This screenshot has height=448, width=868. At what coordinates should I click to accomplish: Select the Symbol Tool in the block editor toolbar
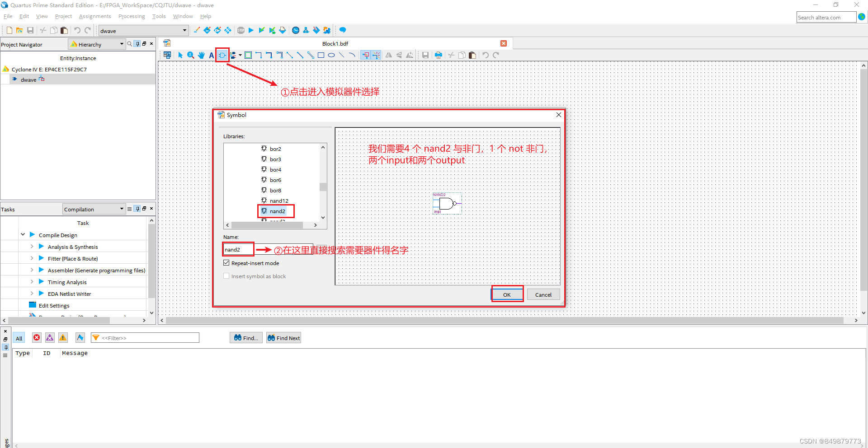[222, 55]
